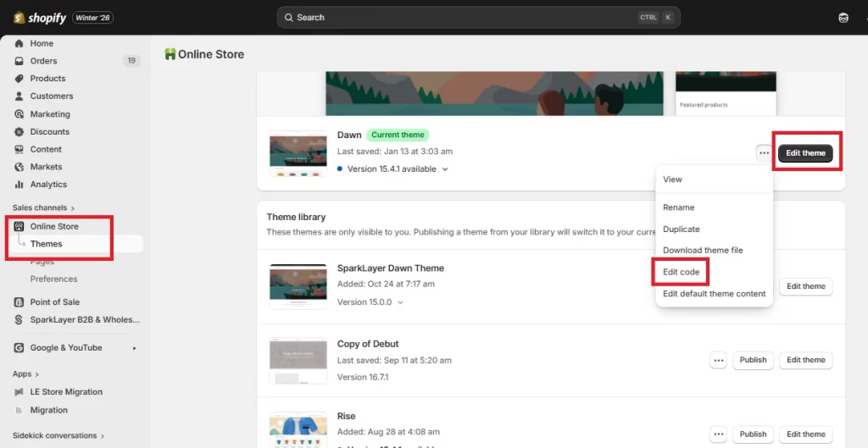Click the Markets globe icon
868x448 pixels.
pyautogui.click(x=19, y=167)
